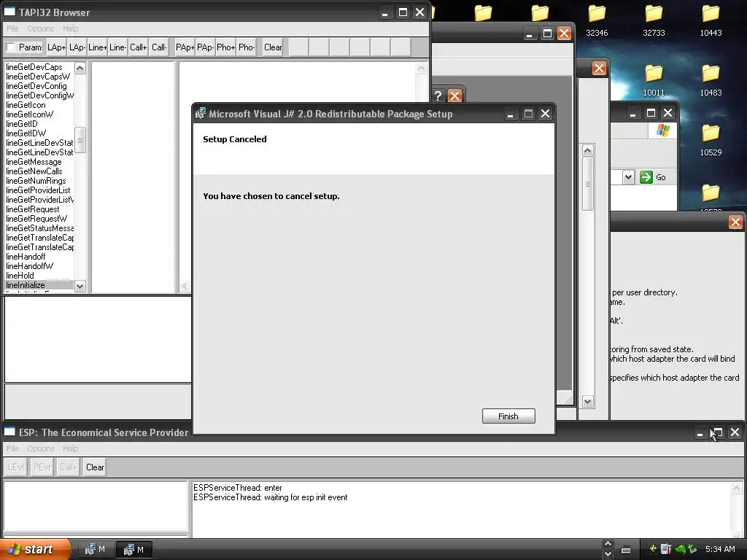The image size is (747, 560).
Task: Select lineHandoff in function list
Action: pyautogui.click(x=26, y=257)
